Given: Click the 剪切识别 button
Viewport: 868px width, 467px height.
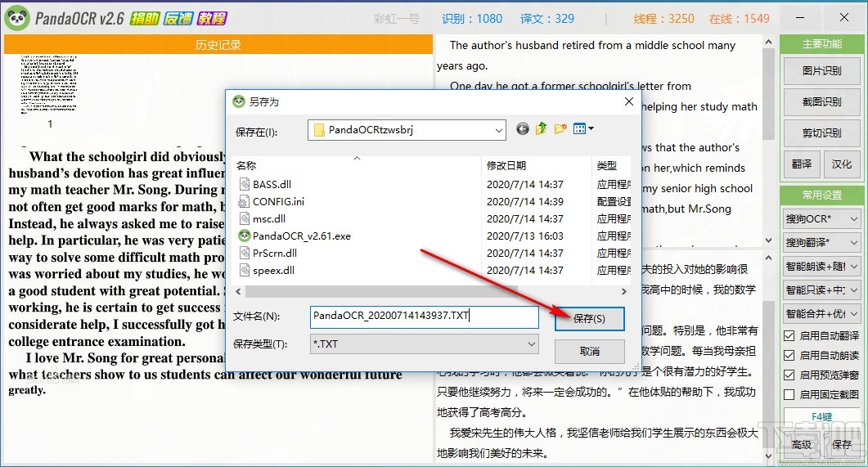Looking at the screenshot, I should point(822,132).
